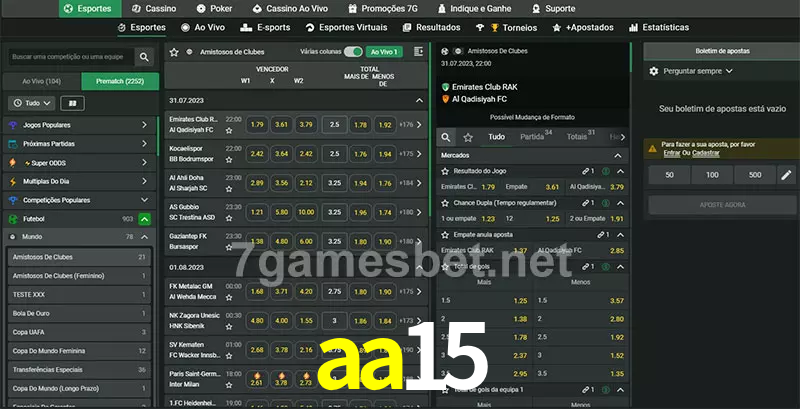This screenshot has height=409, width=800.
Task: Star the Al Ahli Doha match
Action: pyautogui.click(x=229, y=189)
